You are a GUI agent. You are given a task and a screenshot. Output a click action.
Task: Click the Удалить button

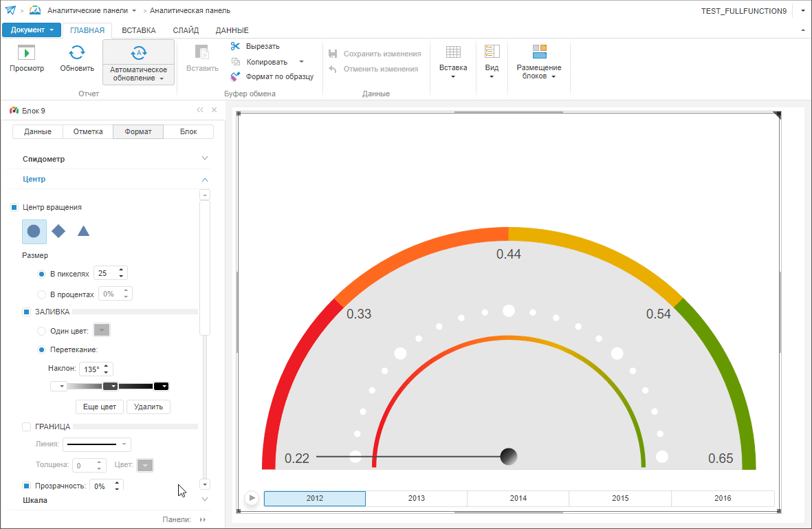click(x=149, y=407)
